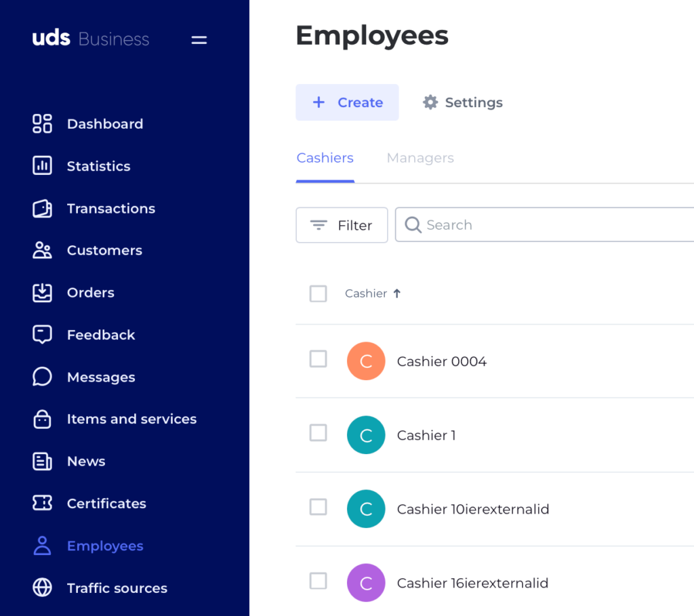Open the Filter button

pyautogui.click(x=342, y=225)
